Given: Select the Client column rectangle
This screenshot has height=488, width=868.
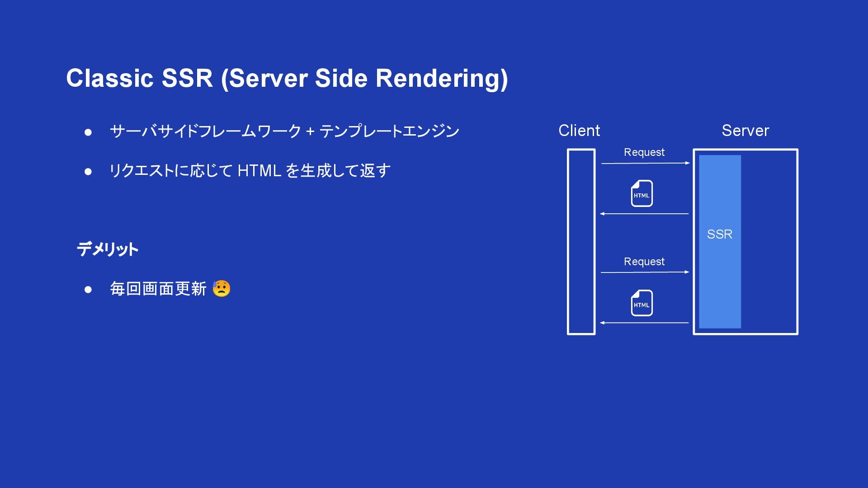Looking at the screenshot, I should [581, 242].
